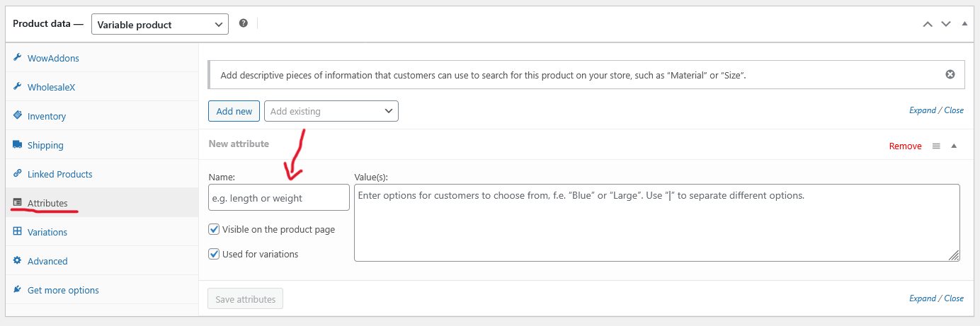Move Product data panel up

click(928, 24)
